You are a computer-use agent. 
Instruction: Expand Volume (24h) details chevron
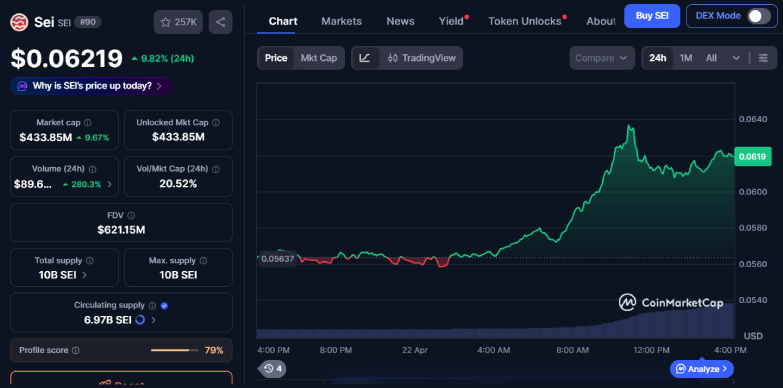110,184
